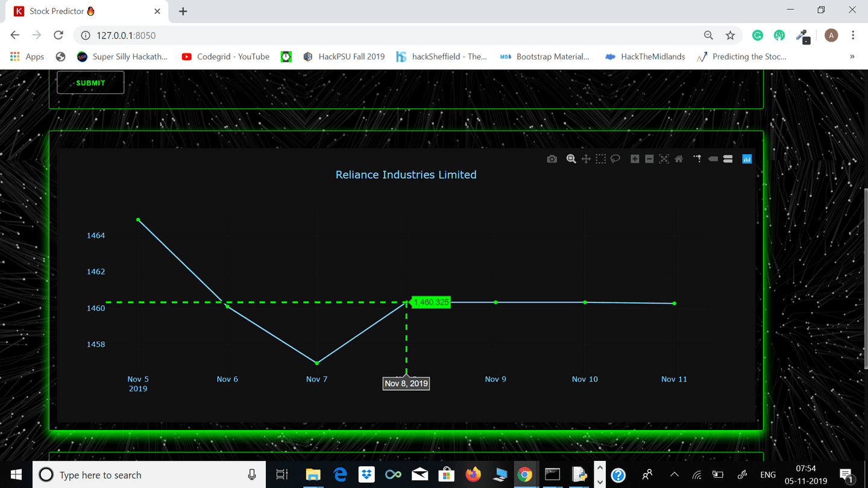Click the 1464 y-axis label

point(96,236)
